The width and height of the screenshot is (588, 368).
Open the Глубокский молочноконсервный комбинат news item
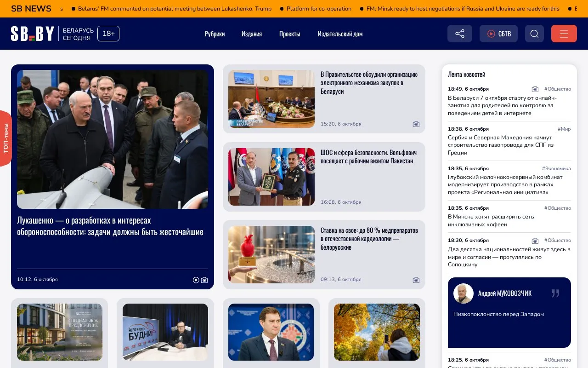(505, 184)
